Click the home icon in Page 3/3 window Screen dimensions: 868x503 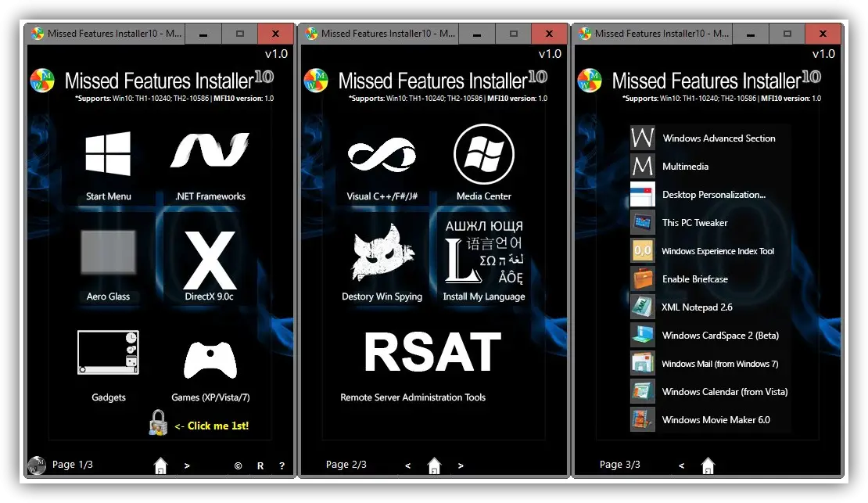pyautogui.click(x=708, y=465)
